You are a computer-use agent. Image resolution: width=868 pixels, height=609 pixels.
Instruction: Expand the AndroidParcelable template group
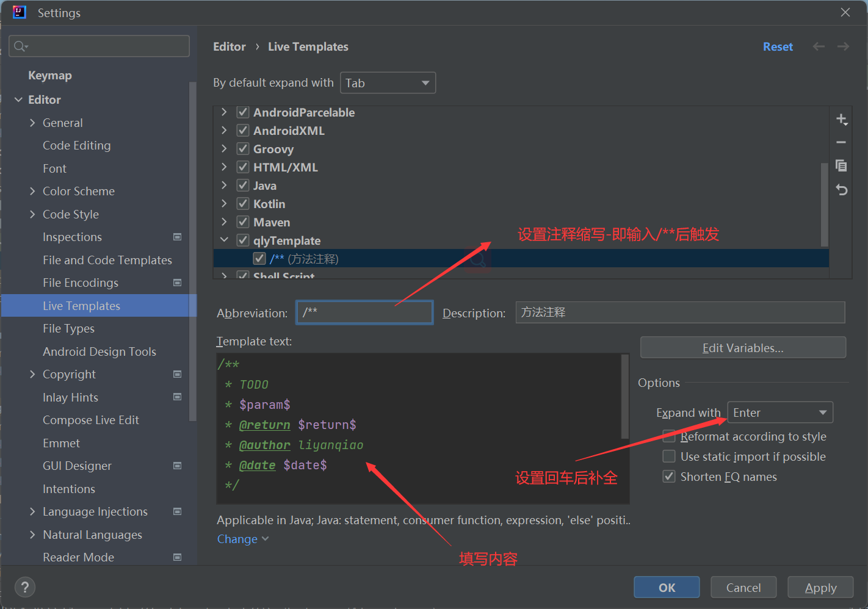(224, 112)
